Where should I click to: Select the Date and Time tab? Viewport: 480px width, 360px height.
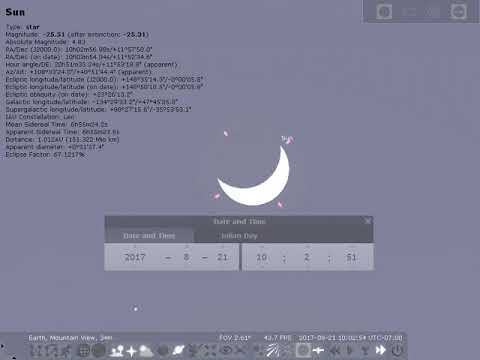coord(149,236)
